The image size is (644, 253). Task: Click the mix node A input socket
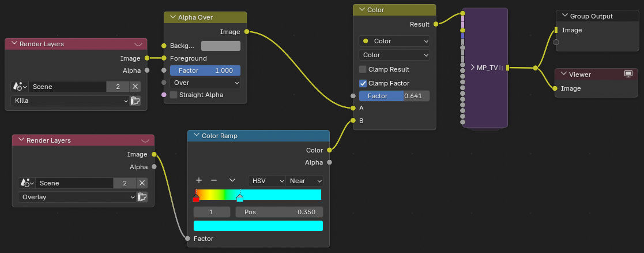click(353, 108)
